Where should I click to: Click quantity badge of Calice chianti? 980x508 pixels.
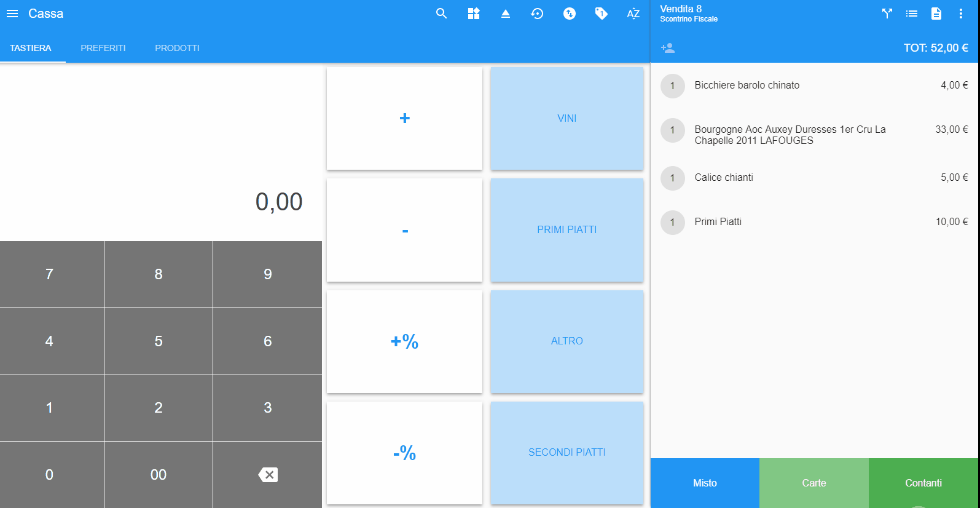click(x=673, y=178)
